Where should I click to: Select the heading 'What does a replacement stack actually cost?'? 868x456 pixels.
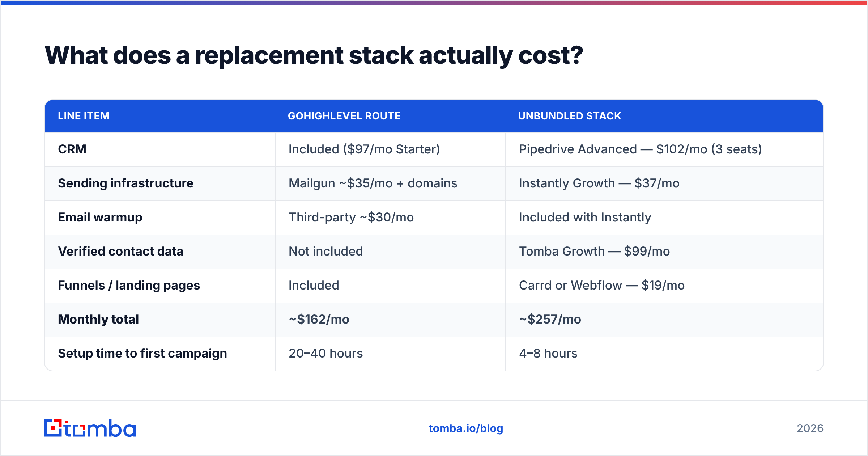pos(314,55)
